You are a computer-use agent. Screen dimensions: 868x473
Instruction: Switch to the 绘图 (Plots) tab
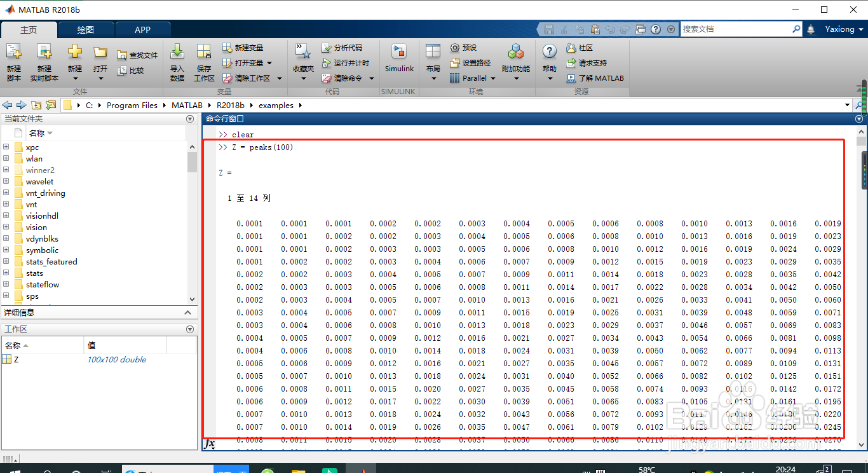(86, 30)
